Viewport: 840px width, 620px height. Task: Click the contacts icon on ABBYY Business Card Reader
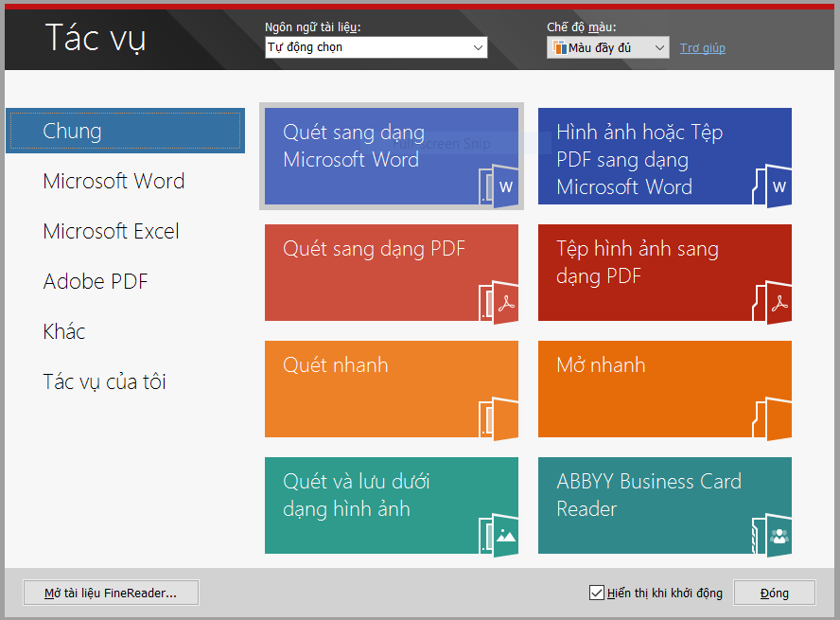coord(772,535)
